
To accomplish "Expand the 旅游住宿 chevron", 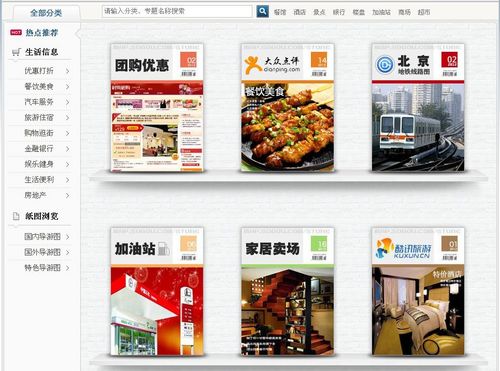I will coord(67,118).
